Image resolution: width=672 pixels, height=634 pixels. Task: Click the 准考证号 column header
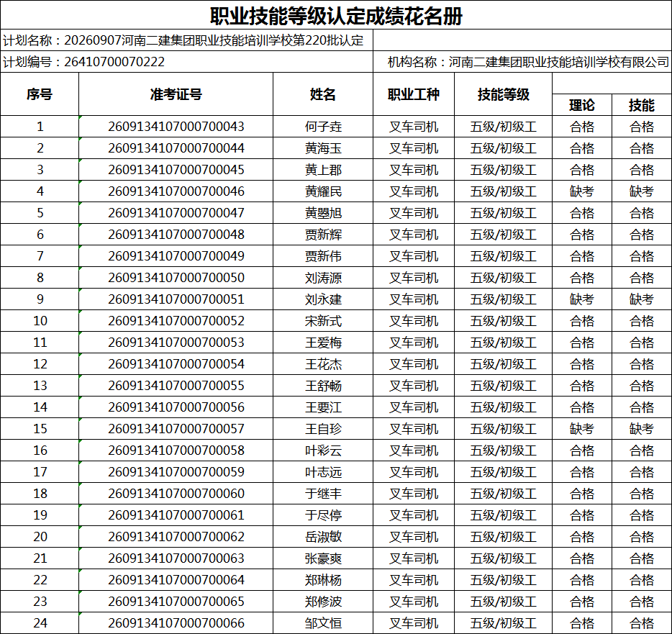(x=176, y=94)
